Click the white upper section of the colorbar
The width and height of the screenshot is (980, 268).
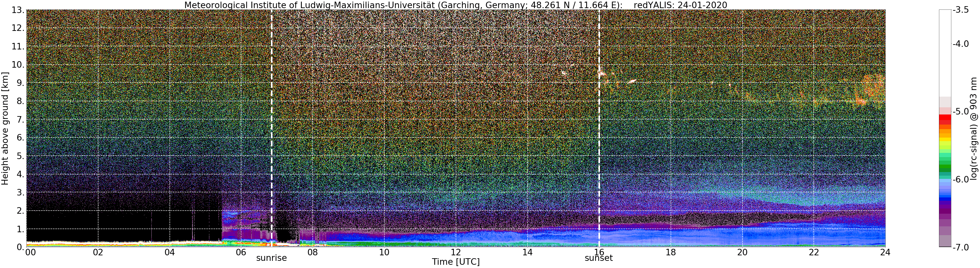tap(945, 53)
